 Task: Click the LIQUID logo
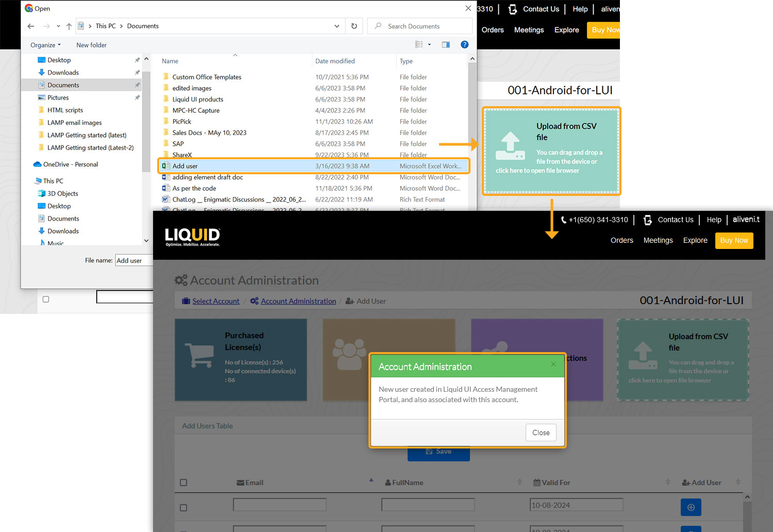[x=193, y=237]
